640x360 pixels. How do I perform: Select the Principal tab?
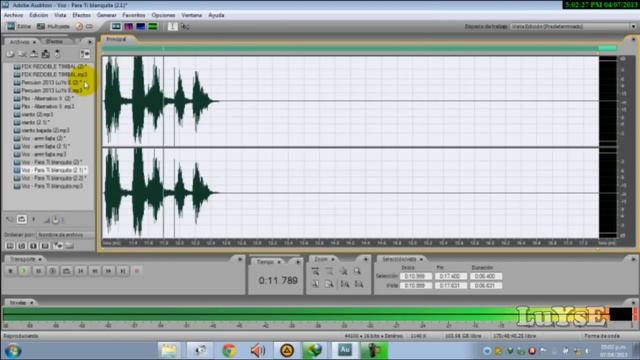116,39
